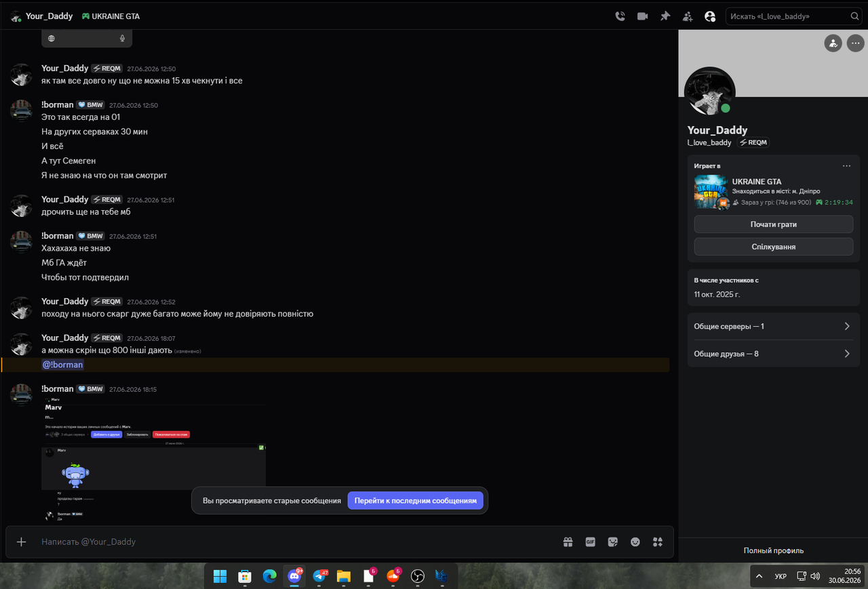Viewport: 868px width, 589px height.
Task: Open the GIF picker
Action: 591,542
